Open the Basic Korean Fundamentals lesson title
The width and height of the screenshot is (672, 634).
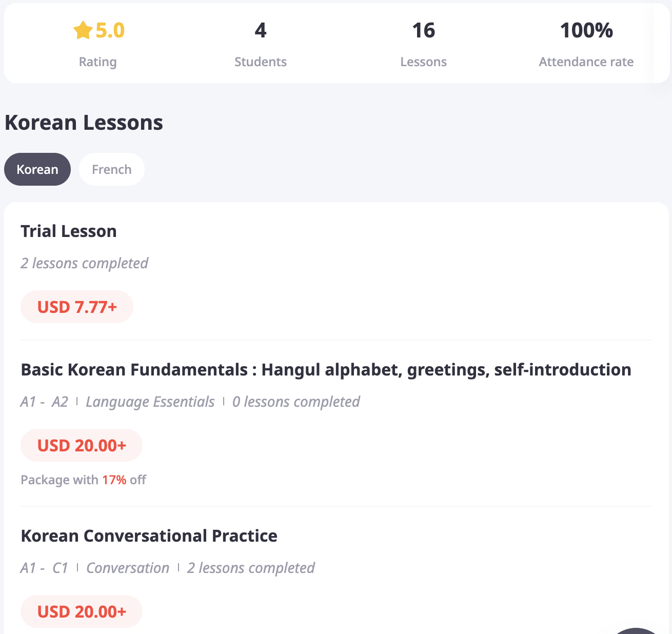(x=326, y=370)
